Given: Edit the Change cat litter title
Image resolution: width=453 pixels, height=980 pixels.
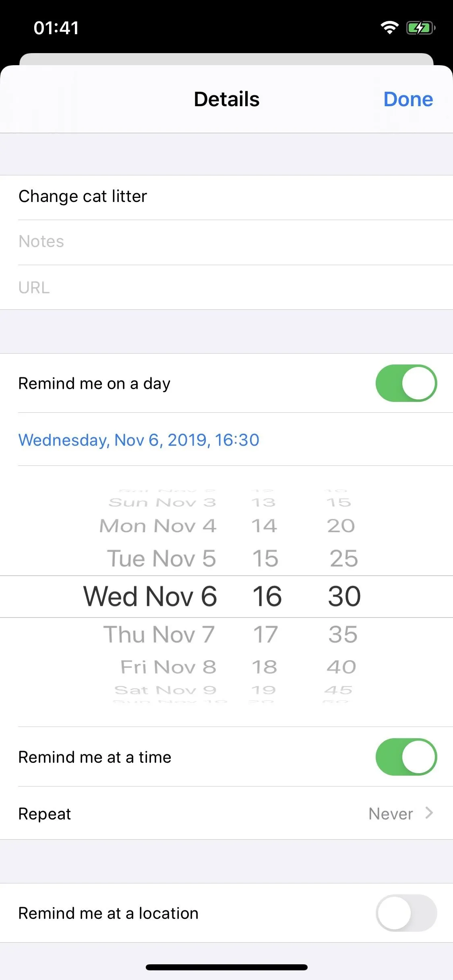Looking at the screenshot, I should click(226, 197).
